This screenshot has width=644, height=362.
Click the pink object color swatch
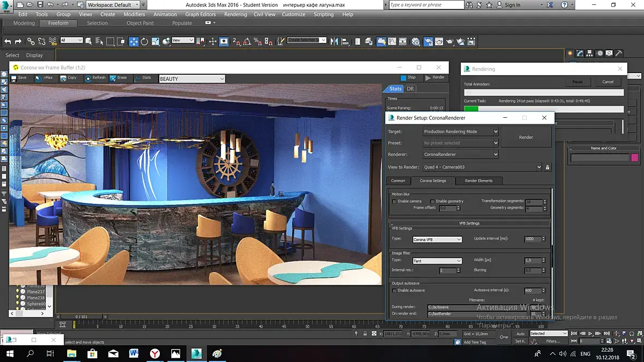[634, 158]
